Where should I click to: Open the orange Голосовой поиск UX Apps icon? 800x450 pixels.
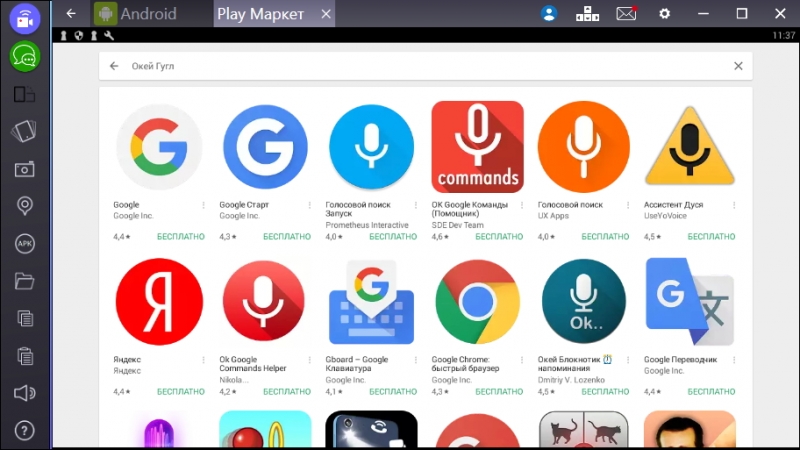click(584, 147)
